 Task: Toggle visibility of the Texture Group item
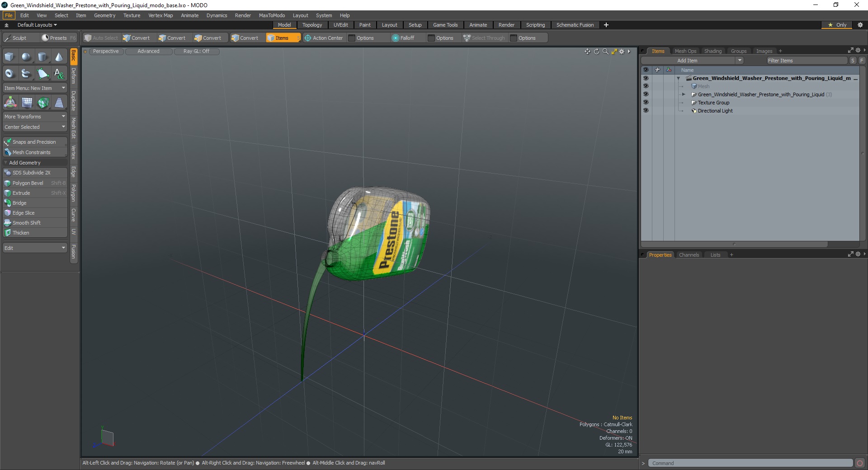pos(646,103)
